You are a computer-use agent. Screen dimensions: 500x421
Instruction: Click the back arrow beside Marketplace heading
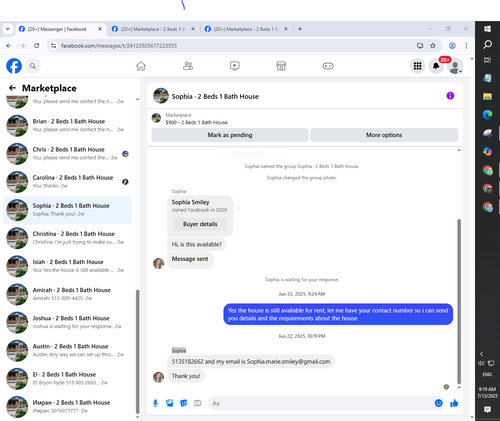tap(12, 88)
